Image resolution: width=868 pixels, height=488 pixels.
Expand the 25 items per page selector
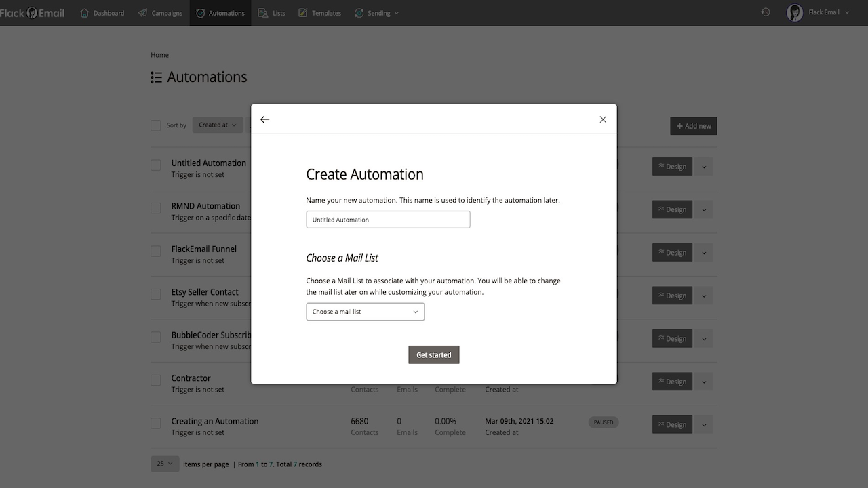(165, 464)
